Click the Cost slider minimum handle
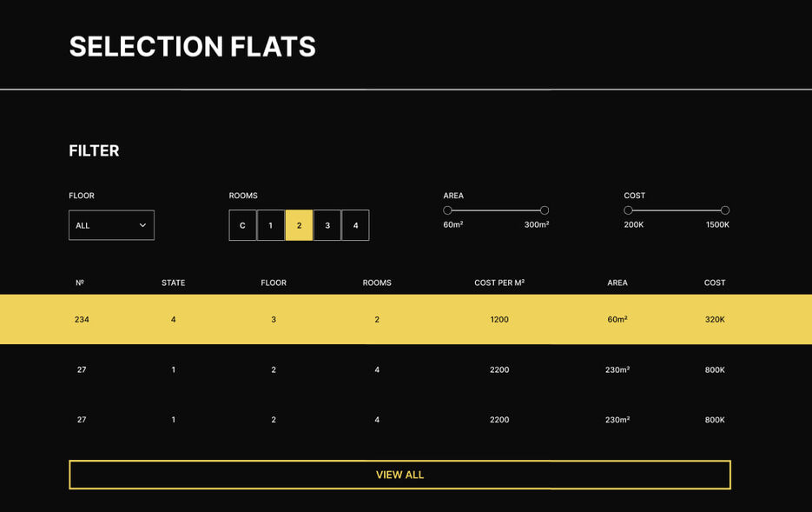The image size is (812, 512). click(x=628, y=209)
